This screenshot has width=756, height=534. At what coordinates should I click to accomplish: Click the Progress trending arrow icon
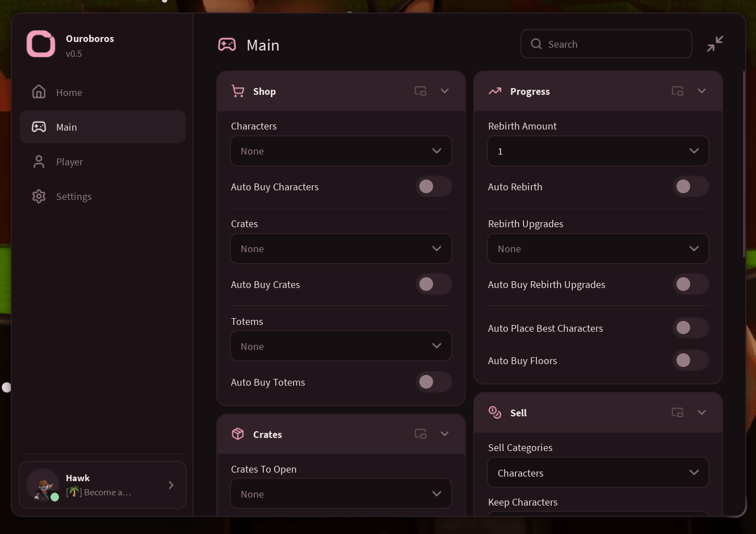(495, 91)
